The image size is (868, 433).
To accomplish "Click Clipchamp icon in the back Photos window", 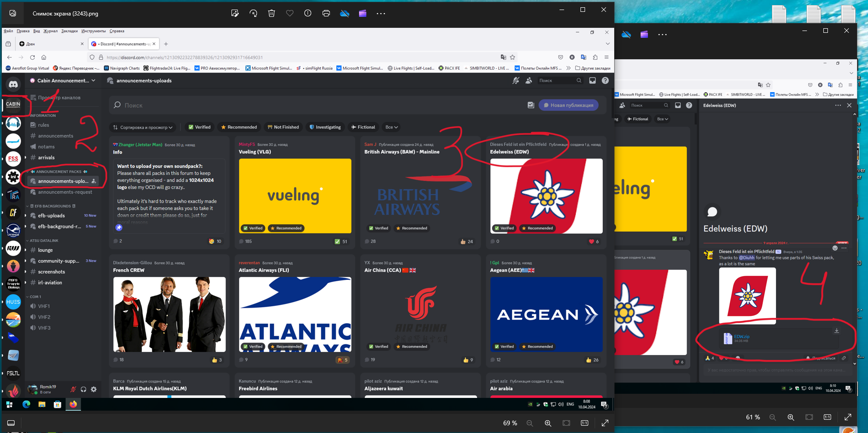I will click(644, 34).
